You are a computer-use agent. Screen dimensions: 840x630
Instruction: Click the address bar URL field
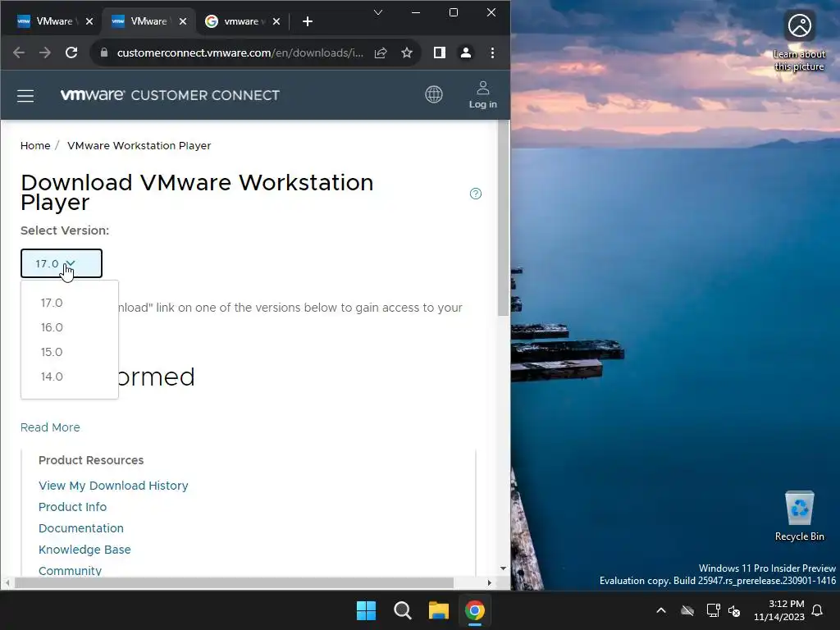pos(240,52)
